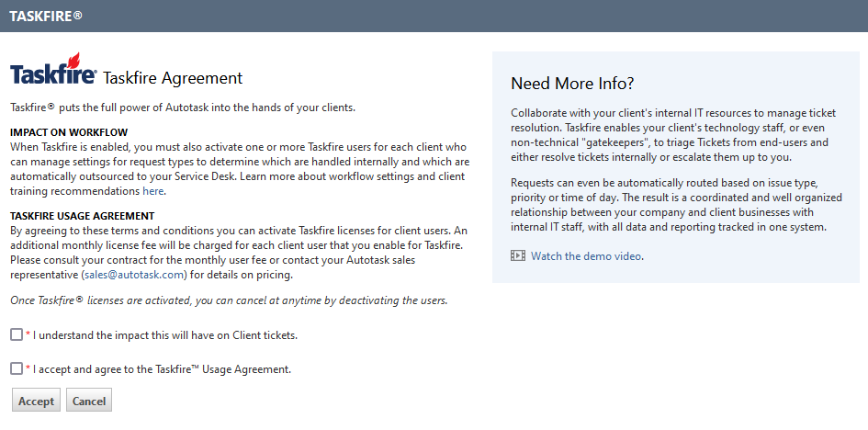868x430 pixels.
Task: Click the 'Taskfire Agreement' heading
Action: (x=173, y=78)
